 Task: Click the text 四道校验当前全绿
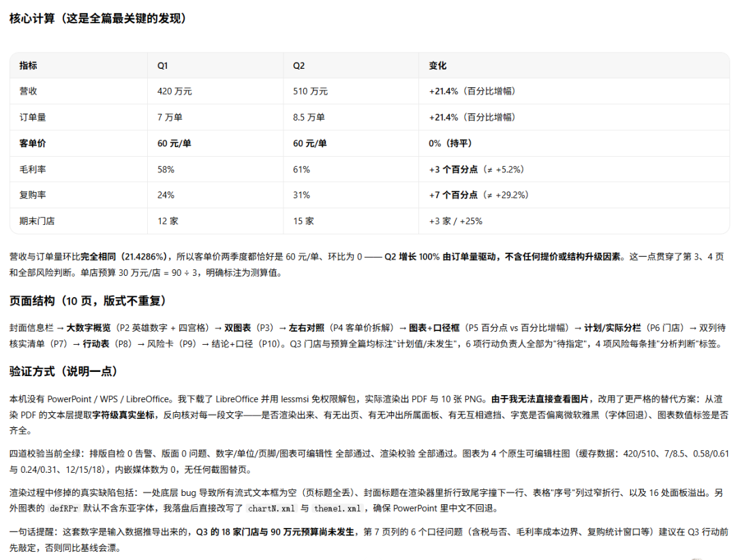pyautogui.click(x=46, y=454)
